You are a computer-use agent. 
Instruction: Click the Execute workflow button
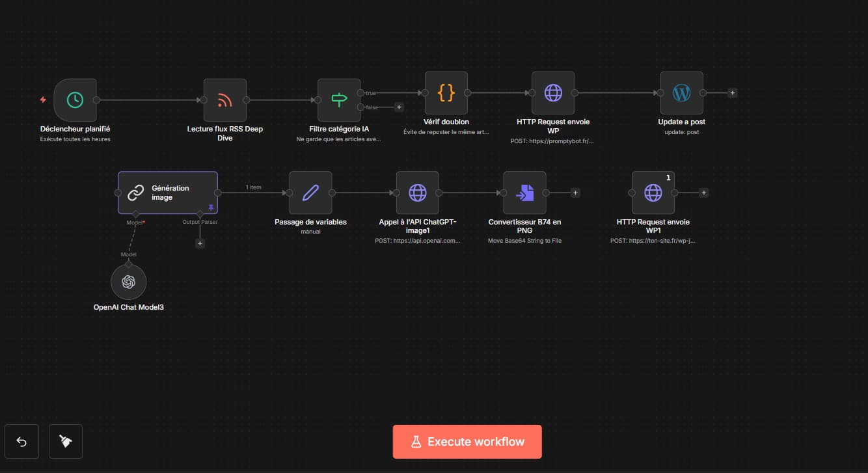pos(467,442)
